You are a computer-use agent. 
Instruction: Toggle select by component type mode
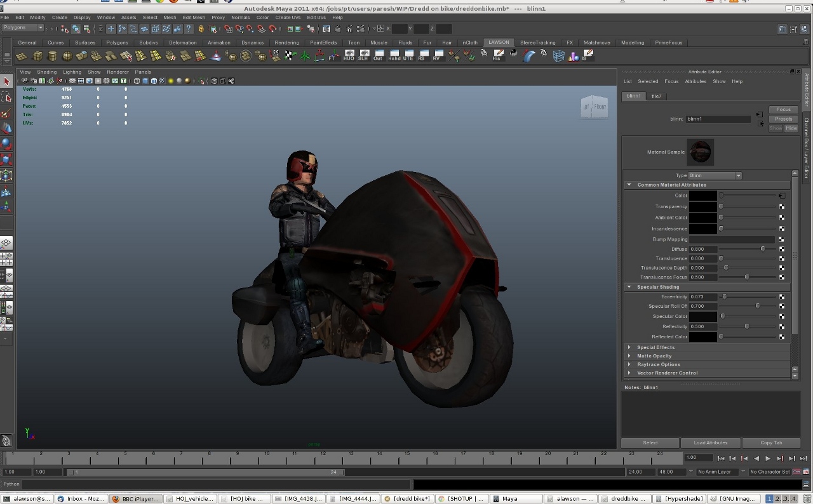pos(86,29)
